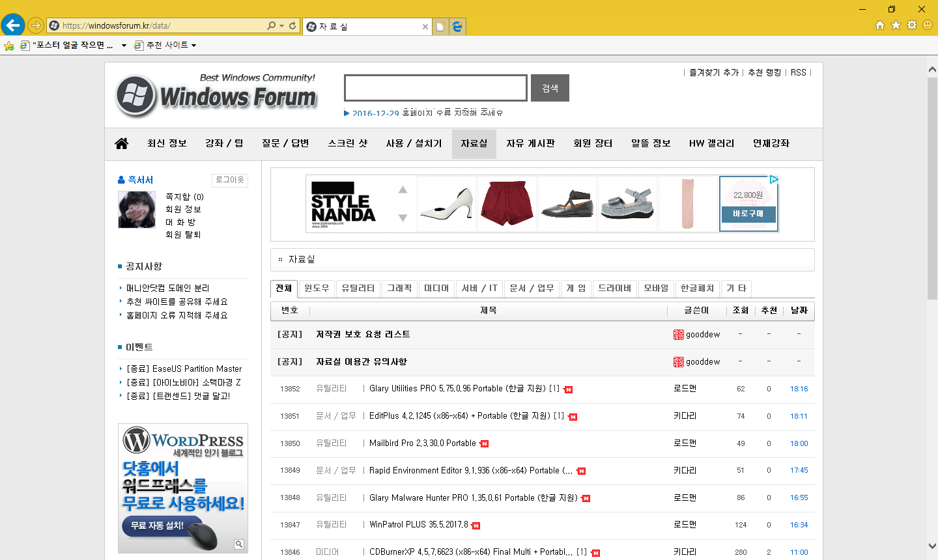
Task: Sort by 조회 column header
Action: pyautogui.click(x=741, y=311)
